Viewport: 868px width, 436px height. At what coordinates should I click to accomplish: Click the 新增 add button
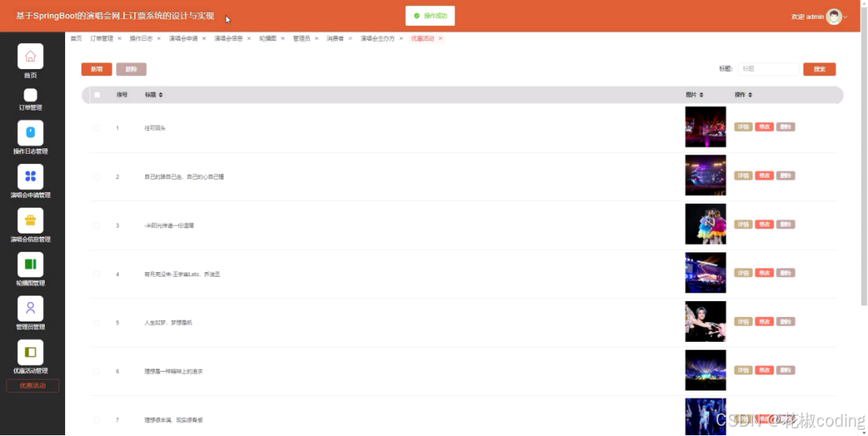click(97, 69)
